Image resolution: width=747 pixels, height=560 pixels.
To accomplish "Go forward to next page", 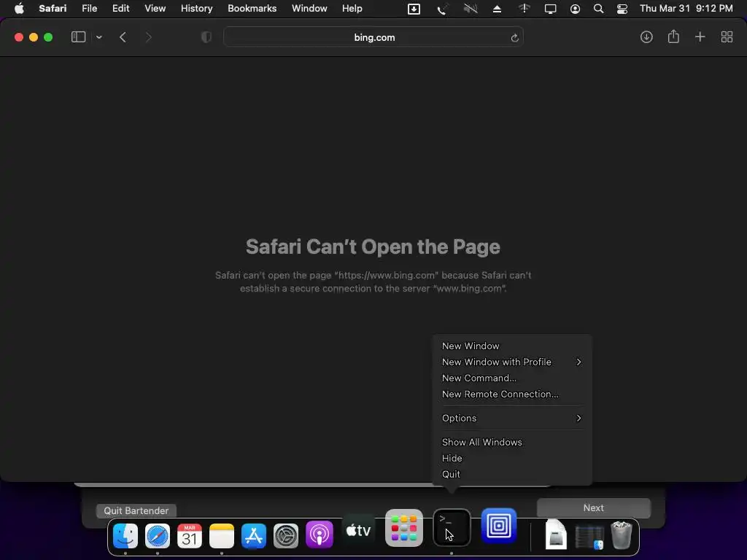I will coord(148,37).
